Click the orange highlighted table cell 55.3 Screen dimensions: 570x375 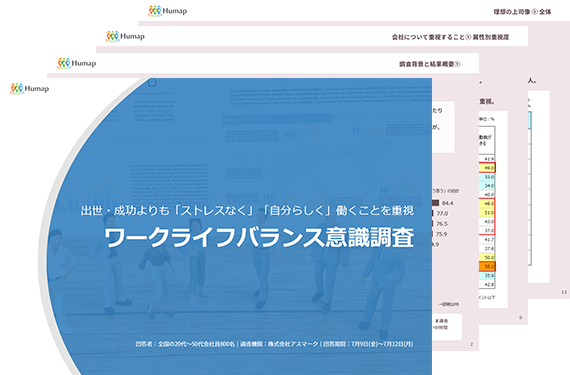487,266
